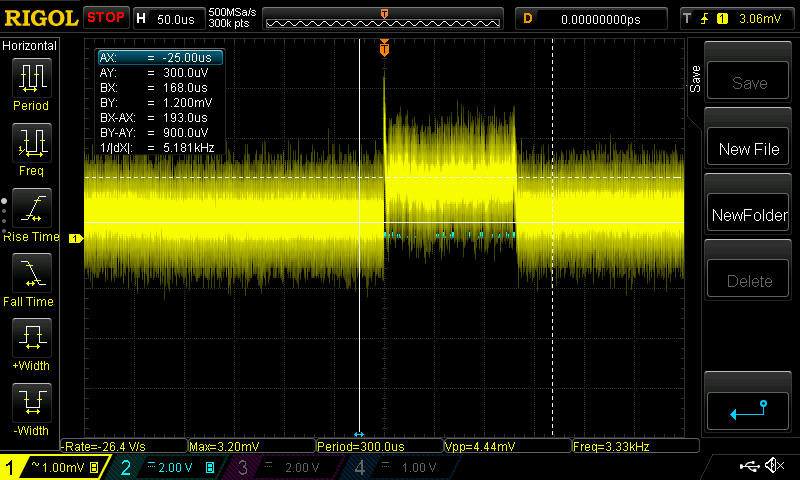Open the vertical Save menu tab

pos(695,79)
